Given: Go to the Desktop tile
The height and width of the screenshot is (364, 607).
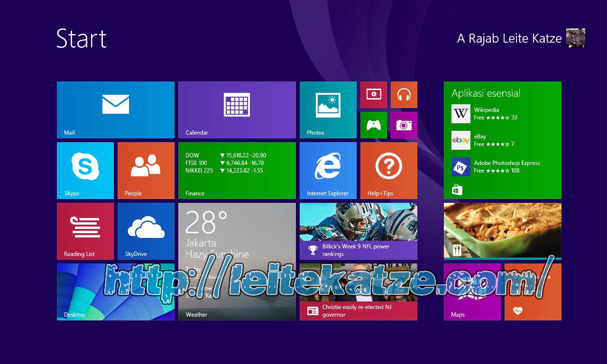Looking at the screenshot, I should (116, 292).
